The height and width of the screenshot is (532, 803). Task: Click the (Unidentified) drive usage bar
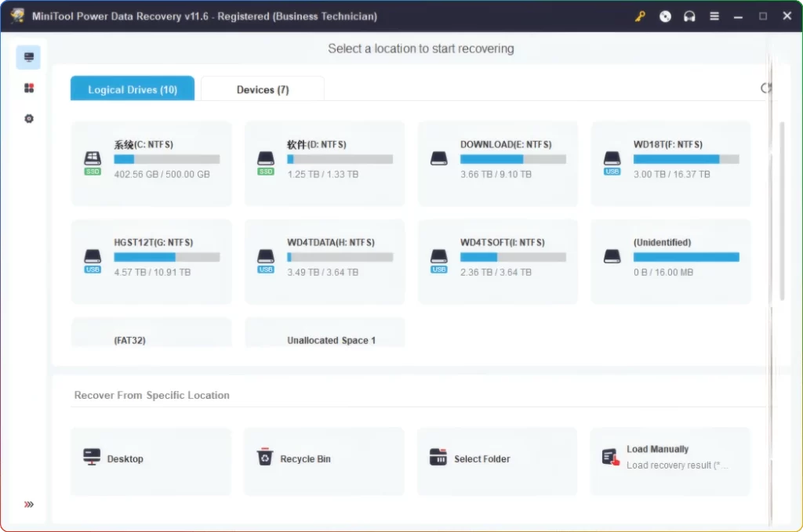[x=686, y=257]
